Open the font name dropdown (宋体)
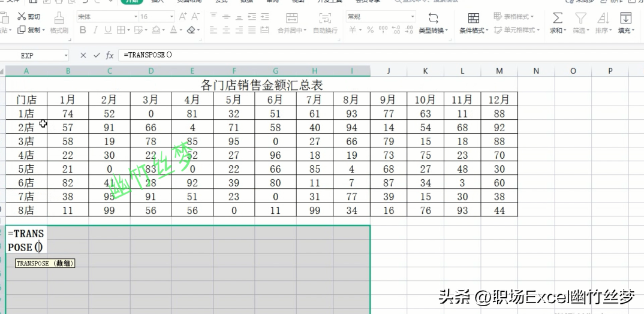 pyautogui.click(x=136, y=17)
